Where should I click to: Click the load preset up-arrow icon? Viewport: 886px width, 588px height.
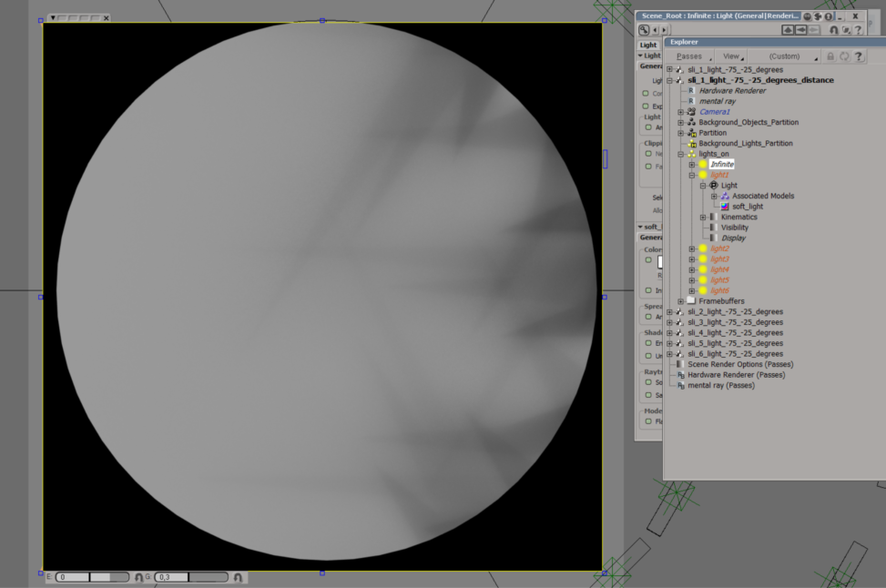pyautogui.click(x=788, y=30)
